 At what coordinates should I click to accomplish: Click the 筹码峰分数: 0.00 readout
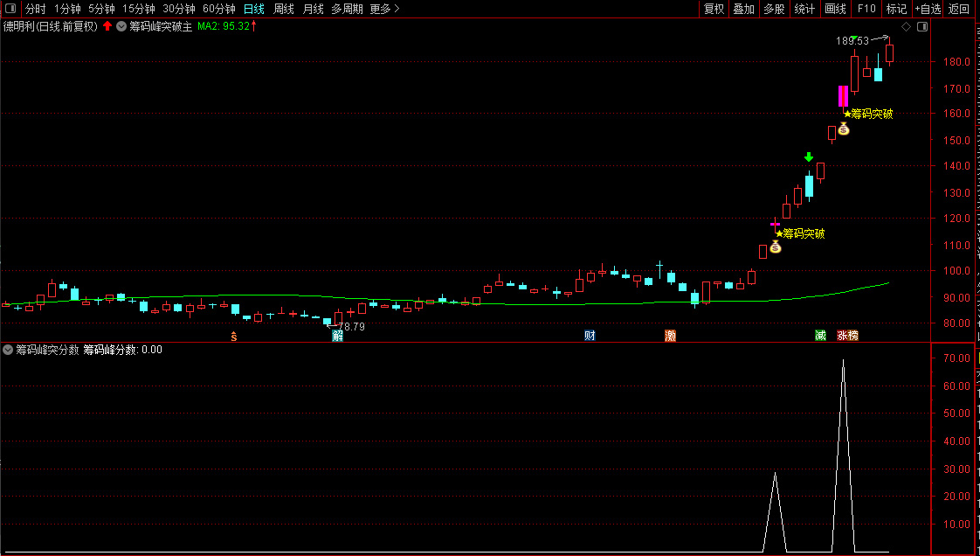tap(122, 350)
